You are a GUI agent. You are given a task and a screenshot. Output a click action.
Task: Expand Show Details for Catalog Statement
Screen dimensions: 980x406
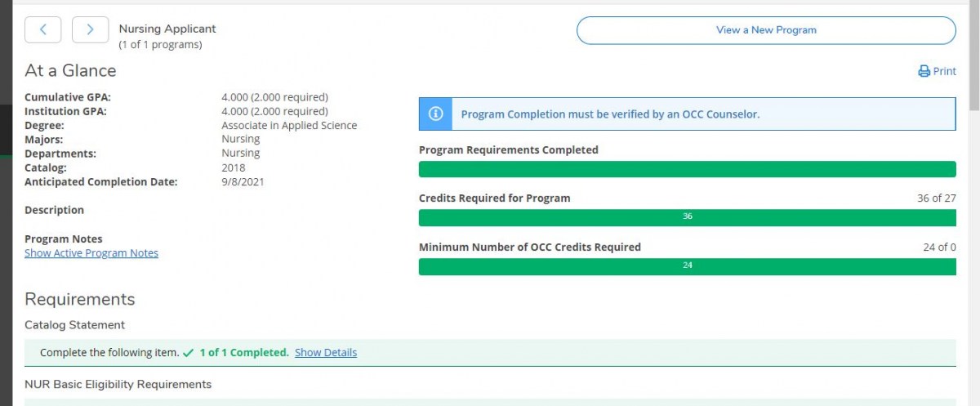(326, 353)
